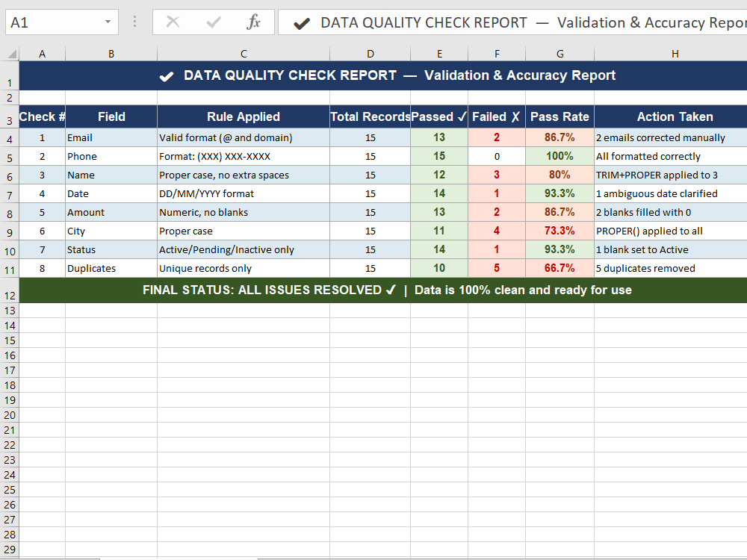Click 'Valid format (@ and domain)' rule cell
The image size is (747, 560).
pos(244,137)
